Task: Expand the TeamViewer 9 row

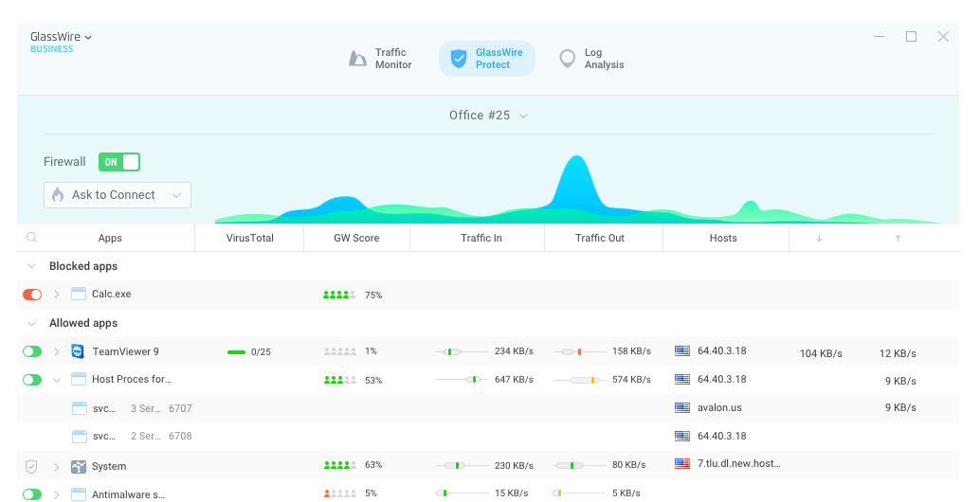Action: tap(56, 351)
